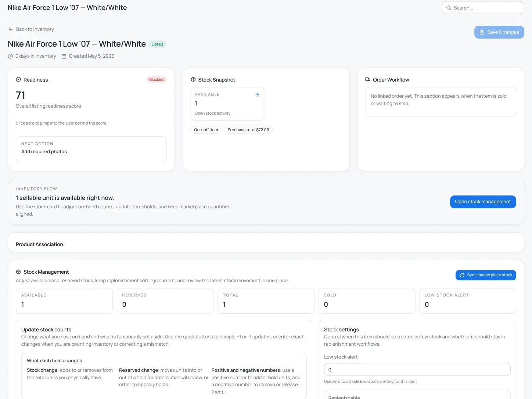Open stock management from Inventory Flow

483,202
